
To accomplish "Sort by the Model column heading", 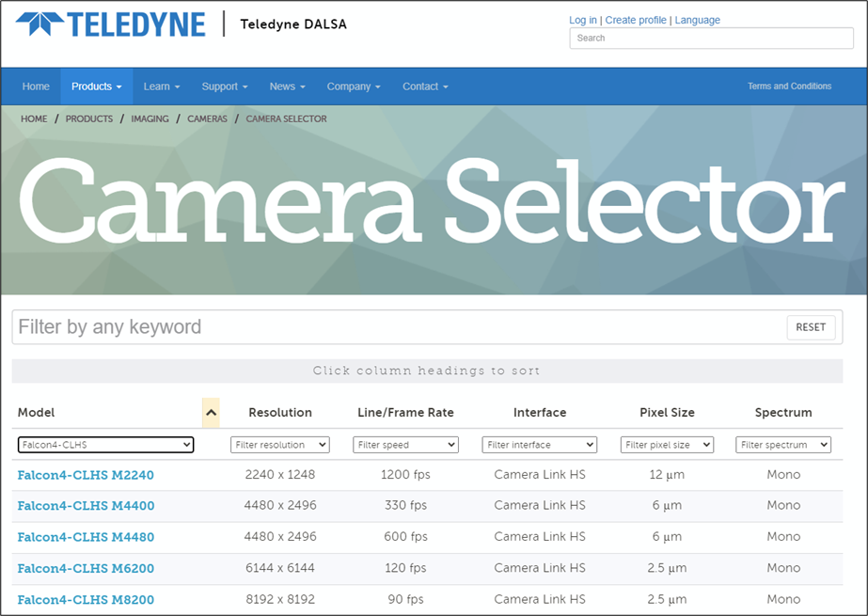I will point(36,412).
